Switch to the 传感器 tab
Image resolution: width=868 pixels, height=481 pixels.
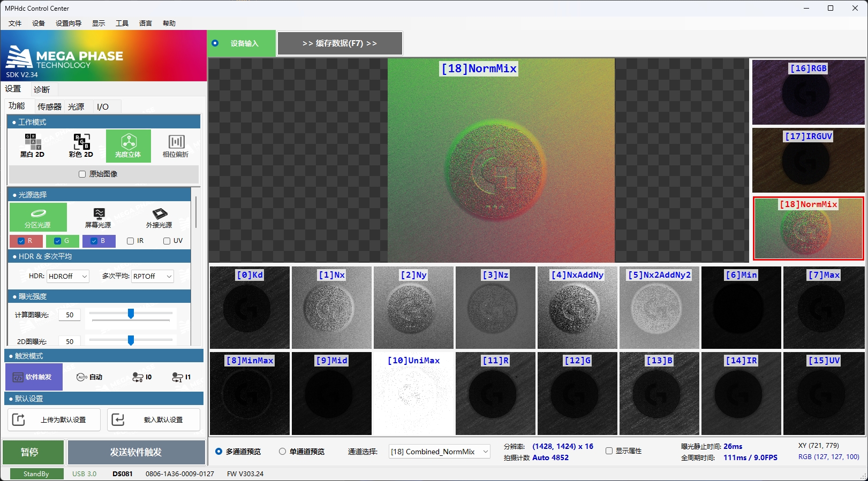(x=49, y=106)
